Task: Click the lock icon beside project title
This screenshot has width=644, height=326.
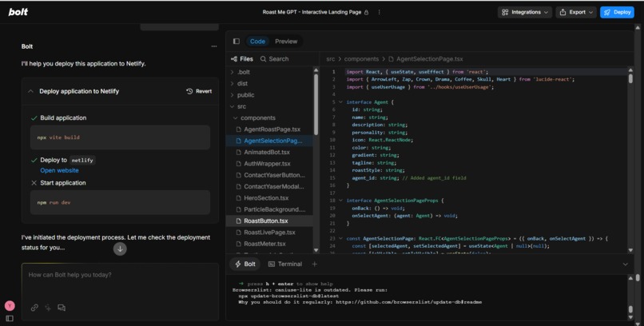Action: [x=367, y=12]
